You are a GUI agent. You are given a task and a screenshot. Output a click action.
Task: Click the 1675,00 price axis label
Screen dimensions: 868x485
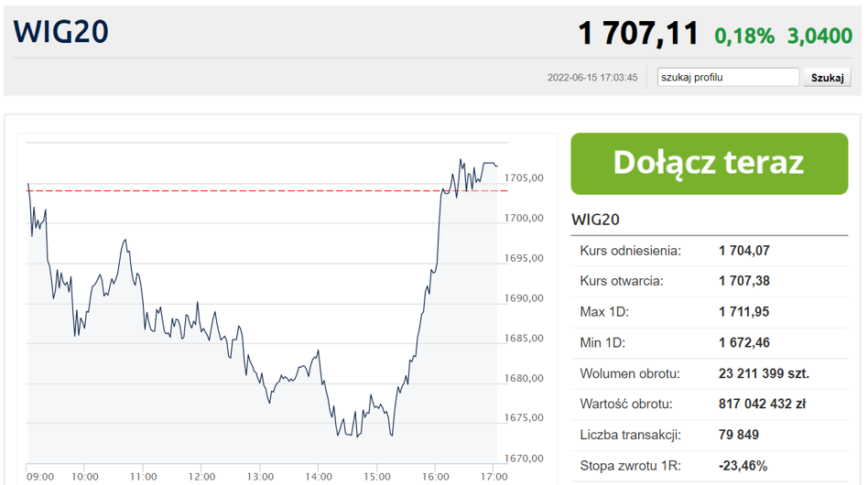click(x=524, y=417)
